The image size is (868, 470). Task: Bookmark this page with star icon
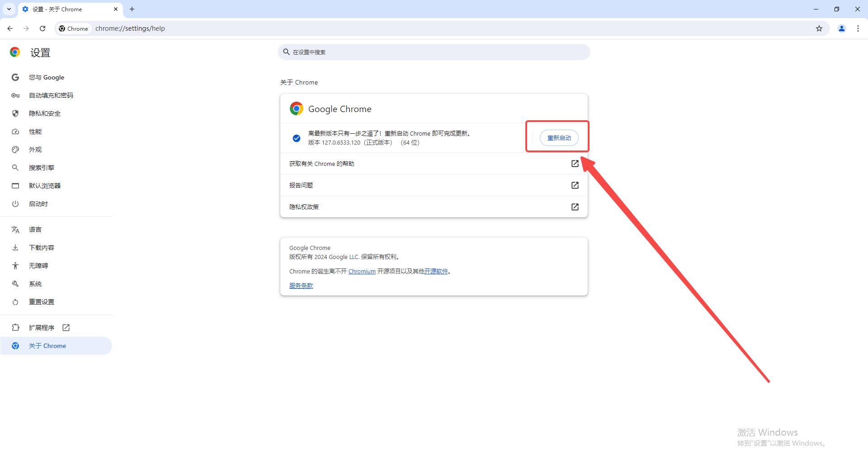pos(819,28)
